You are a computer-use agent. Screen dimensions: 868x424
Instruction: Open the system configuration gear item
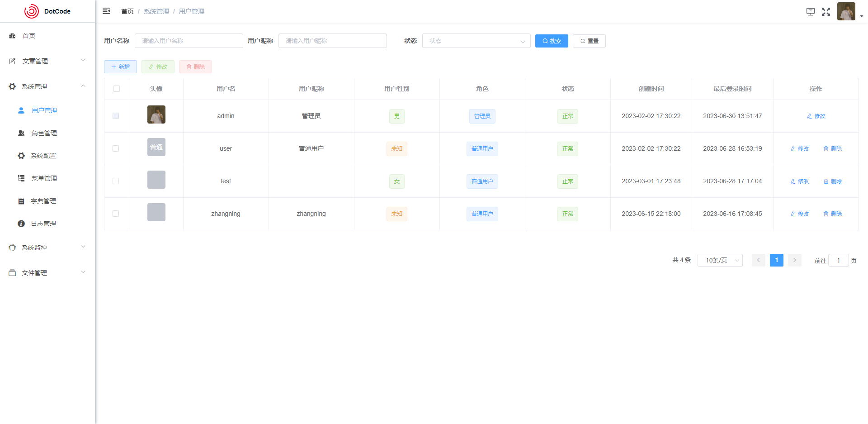pyautogui.click(x=43, y=156)
